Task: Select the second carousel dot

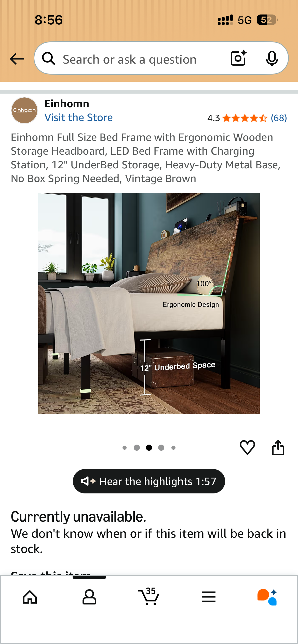Action: pos(137,448)
